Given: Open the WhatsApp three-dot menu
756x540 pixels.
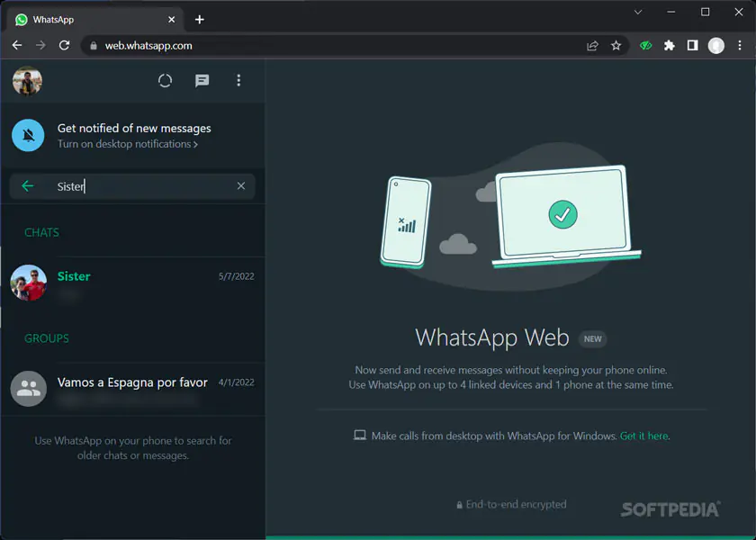Looking at the screenshot, I should (238, 80).
